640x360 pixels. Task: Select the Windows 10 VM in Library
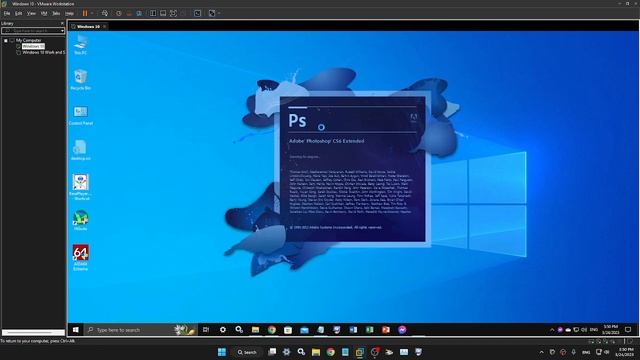[33, 47]
